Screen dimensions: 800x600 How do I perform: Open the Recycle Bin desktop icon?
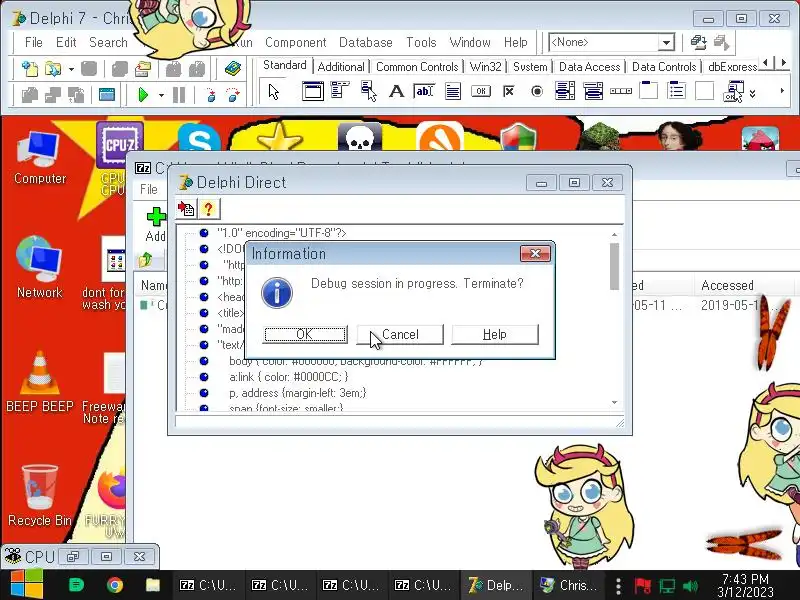point(40,495)
